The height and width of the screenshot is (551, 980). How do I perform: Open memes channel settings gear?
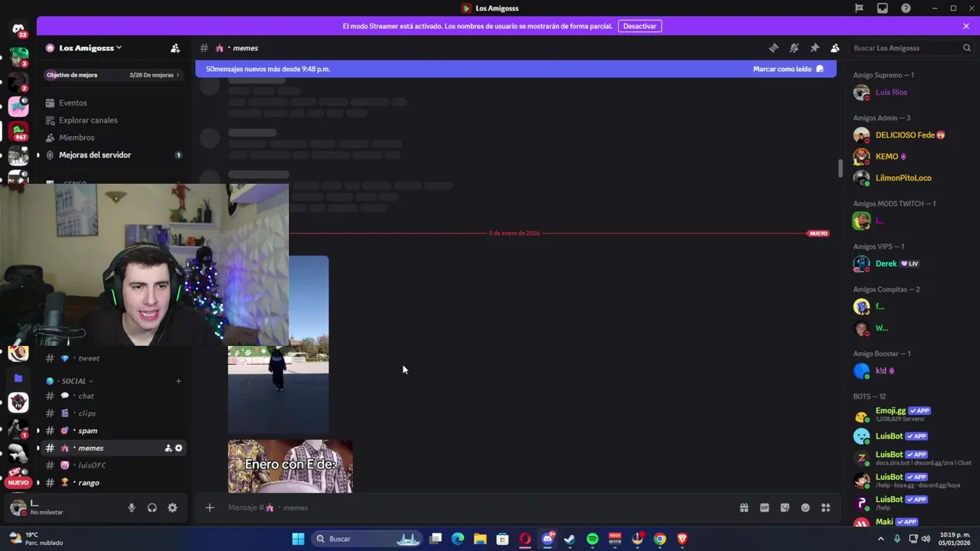pos(178,448)
